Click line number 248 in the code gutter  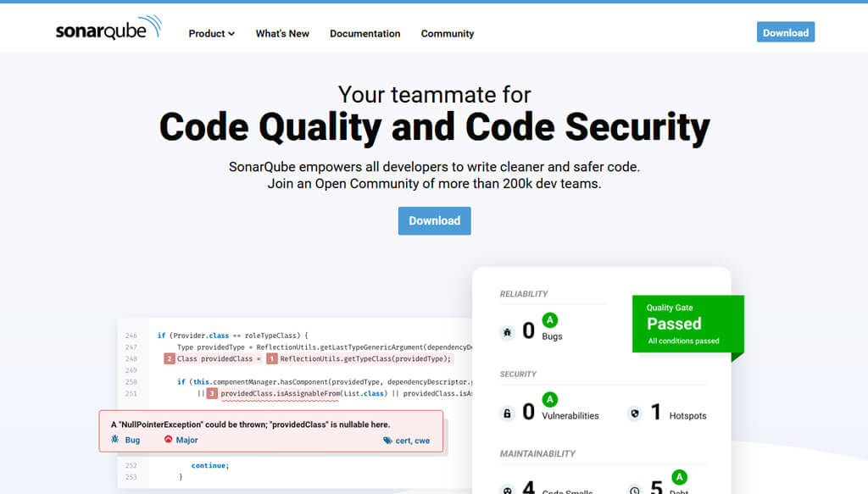131,358
